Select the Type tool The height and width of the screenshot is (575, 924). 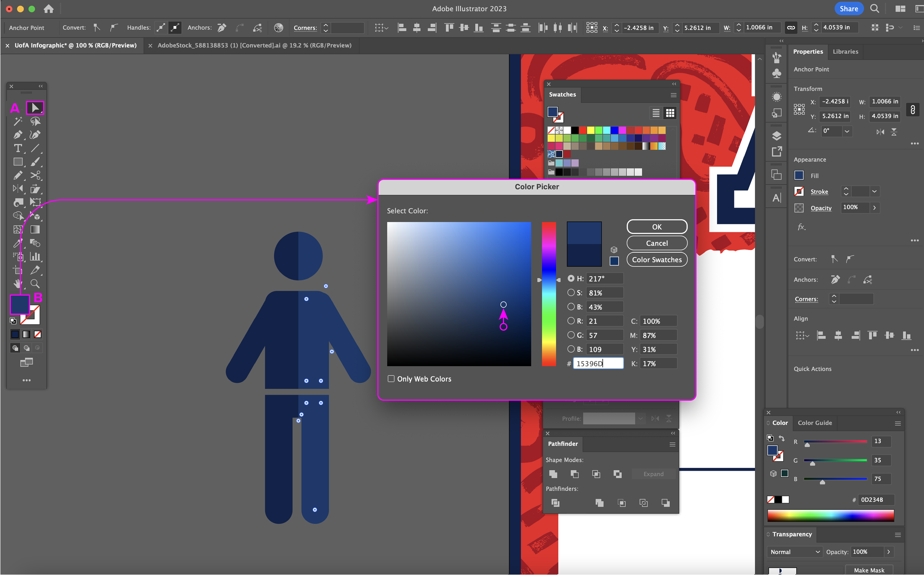pyautogui.click(x=18, y=148)
